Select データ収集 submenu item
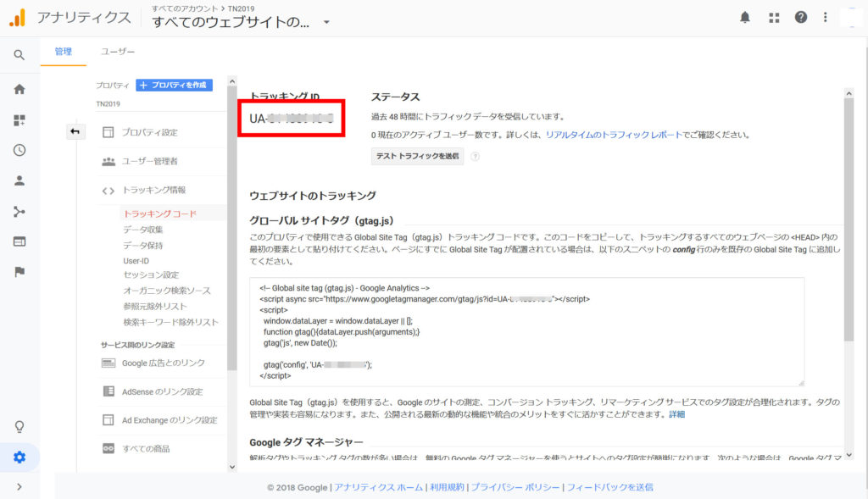The width and height of the screenshot is (868, 499). click(x=142, y=230)
